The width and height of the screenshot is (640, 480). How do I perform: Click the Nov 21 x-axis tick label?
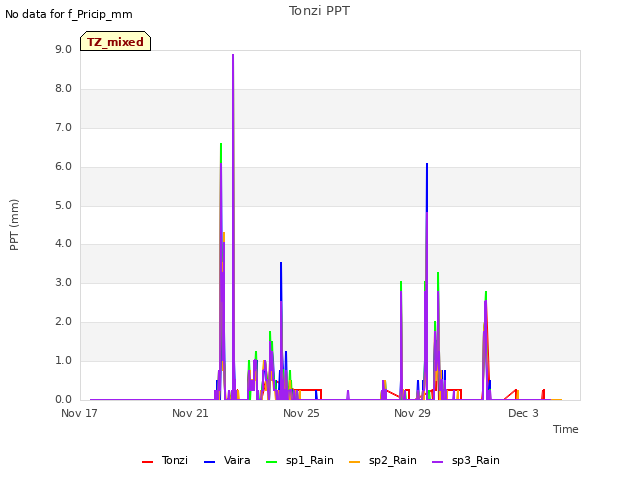(x=190, y=413)
